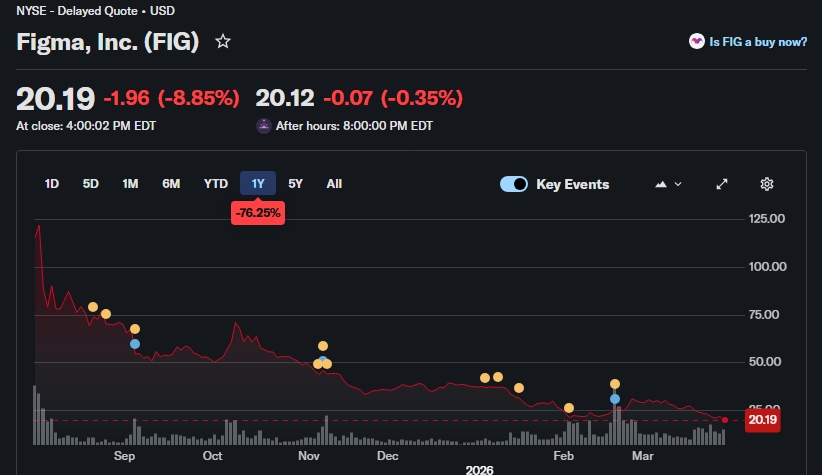Toggle the Key Events switch
The width and height of the screenshot is (822, 475).
click(514, 184)
